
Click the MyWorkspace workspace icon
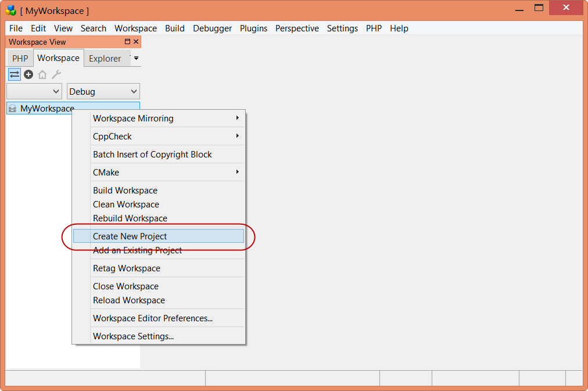click(12, 109)
